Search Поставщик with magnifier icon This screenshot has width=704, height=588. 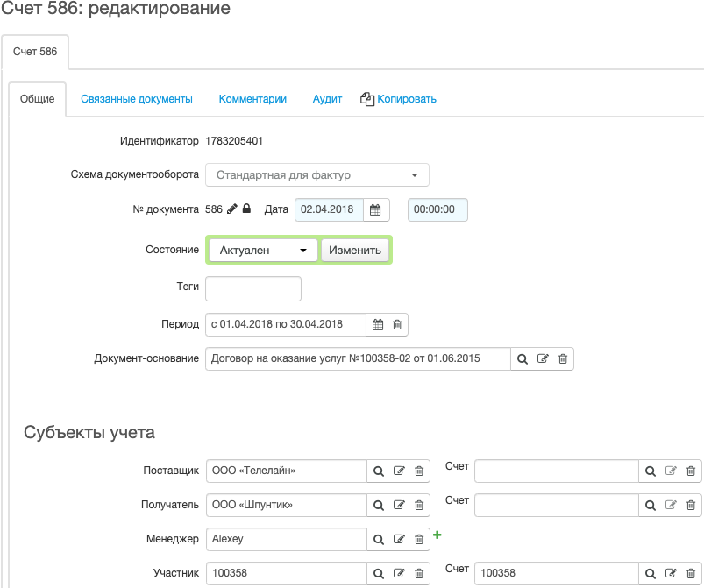coord(379,471)
